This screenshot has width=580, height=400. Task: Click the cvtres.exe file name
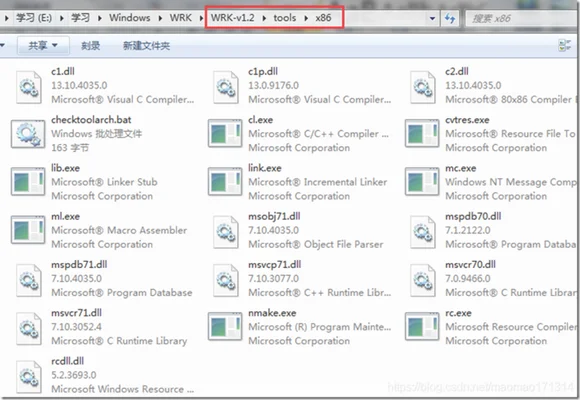467,120
